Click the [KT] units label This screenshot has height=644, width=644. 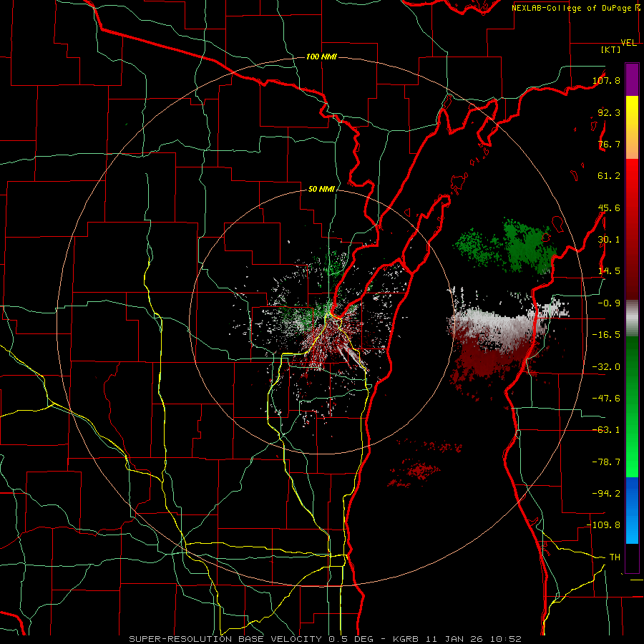pos(611,49)
